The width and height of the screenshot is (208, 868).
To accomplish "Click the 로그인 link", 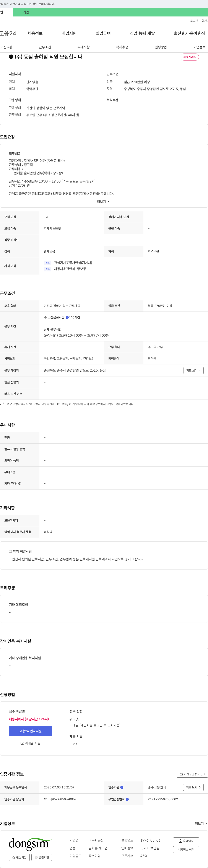I will click(x=194, y=21).
